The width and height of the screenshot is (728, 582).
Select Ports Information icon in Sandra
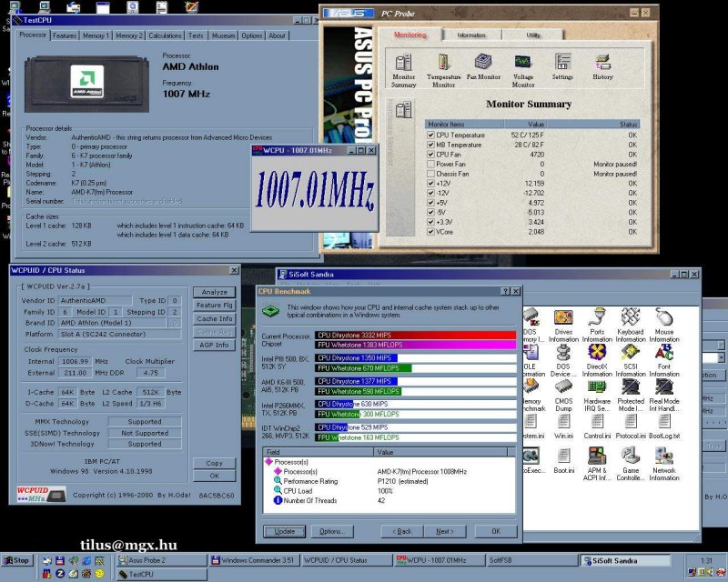[597, 326]
